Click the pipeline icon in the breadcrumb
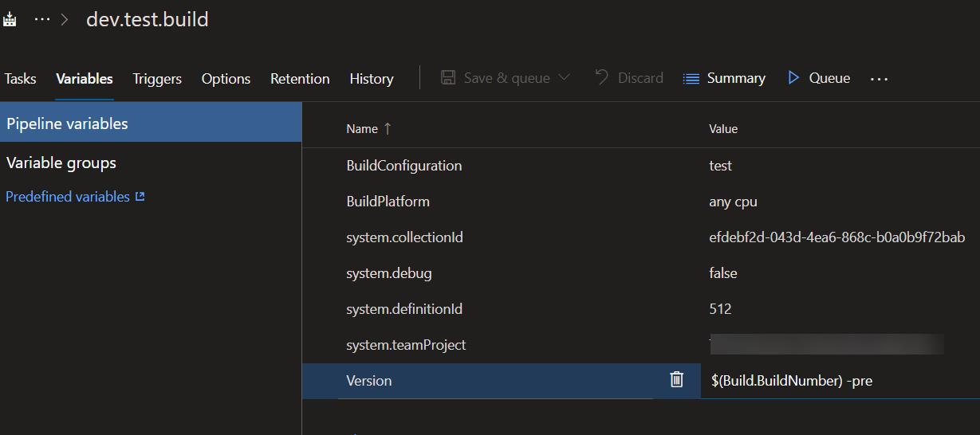 coord(10,19)
